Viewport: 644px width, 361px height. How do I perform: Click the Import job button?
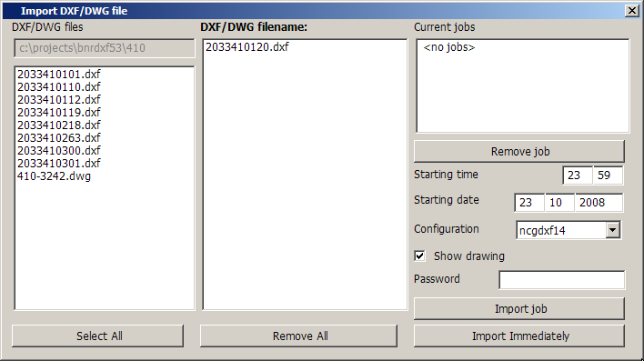click(x=519, y=309)
